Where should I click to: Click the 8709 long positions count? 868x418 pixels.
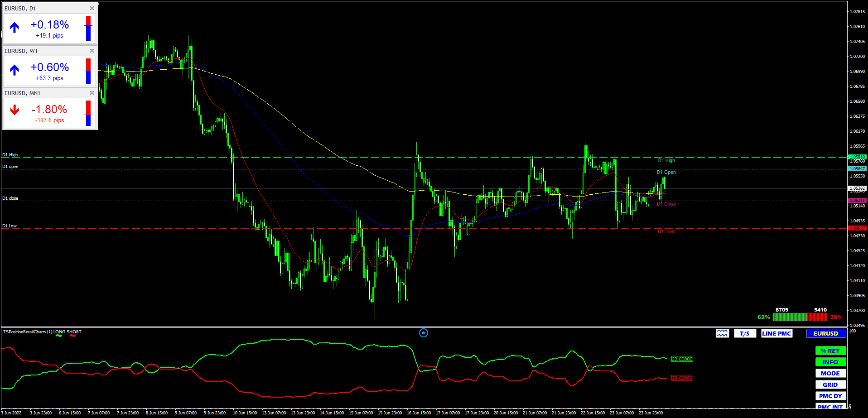coord(781,310)
